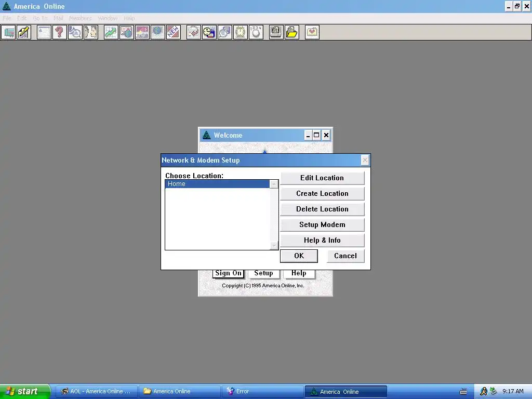Click the Compose Mail pencil toolbar icon
This screenshot has height=399, width=532.
point(24,32)
